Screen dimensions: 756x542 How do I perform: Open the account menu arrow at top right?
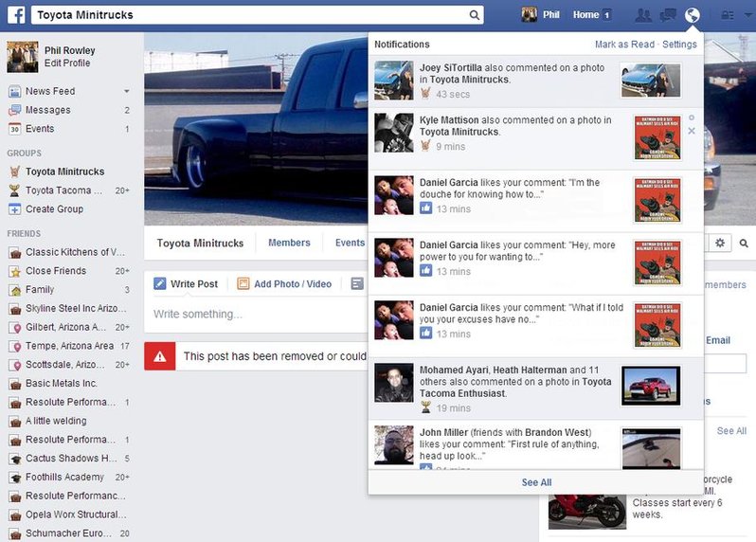(x=748, y=15)
